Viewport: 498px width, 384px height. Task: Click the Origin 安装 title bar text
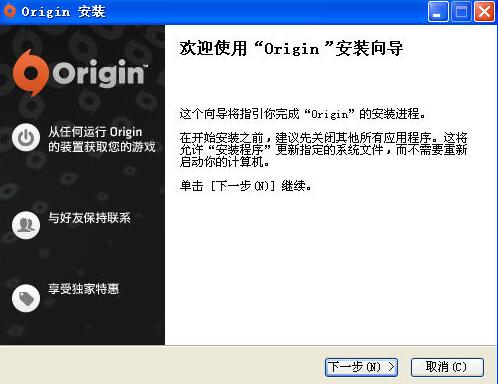63,12
